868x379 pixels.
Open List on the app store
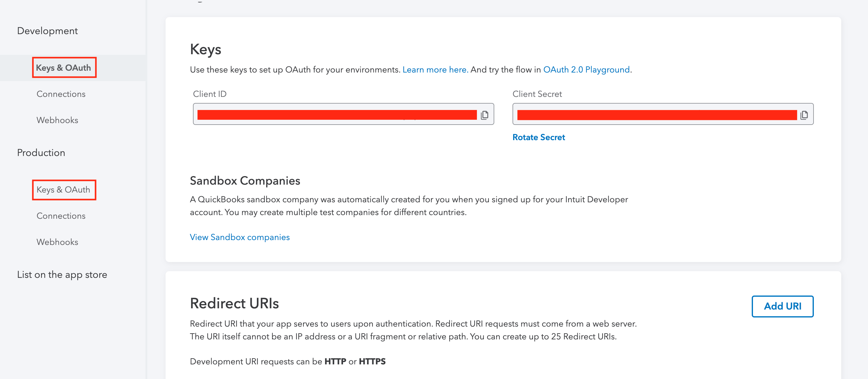[x=62, y=275]
